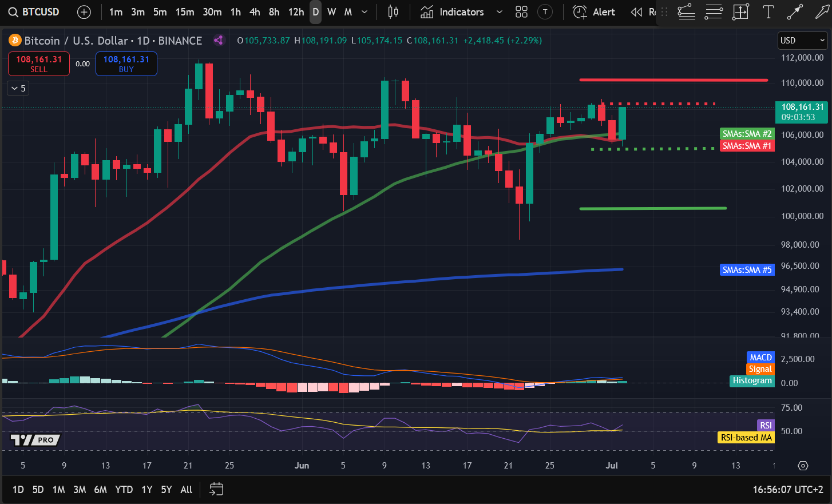
Task: Select the 5m timeframe
Action: point(160,12)
